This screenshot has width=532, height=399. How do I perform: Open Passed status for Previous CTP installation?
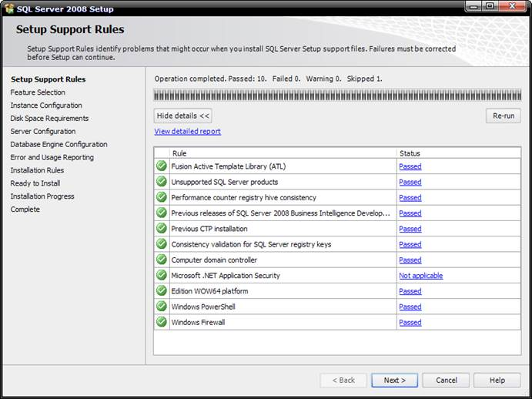click(x=410, y=229)
